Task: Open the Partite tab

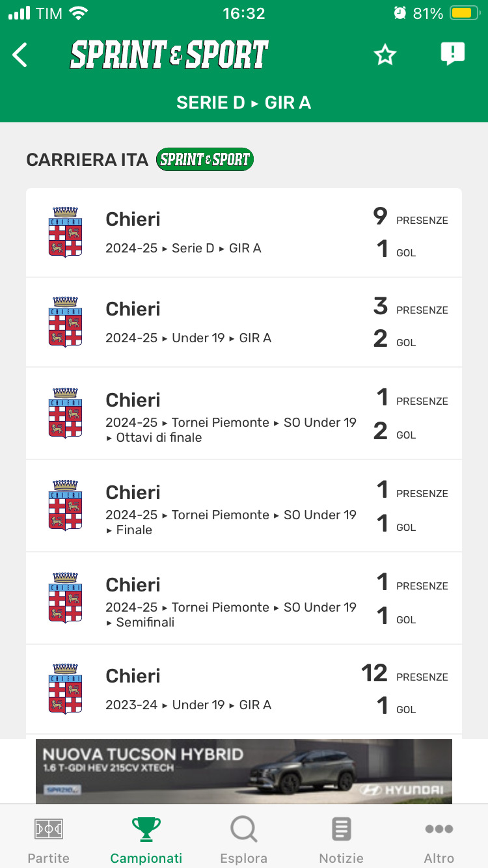Action: tap(49, 840)
